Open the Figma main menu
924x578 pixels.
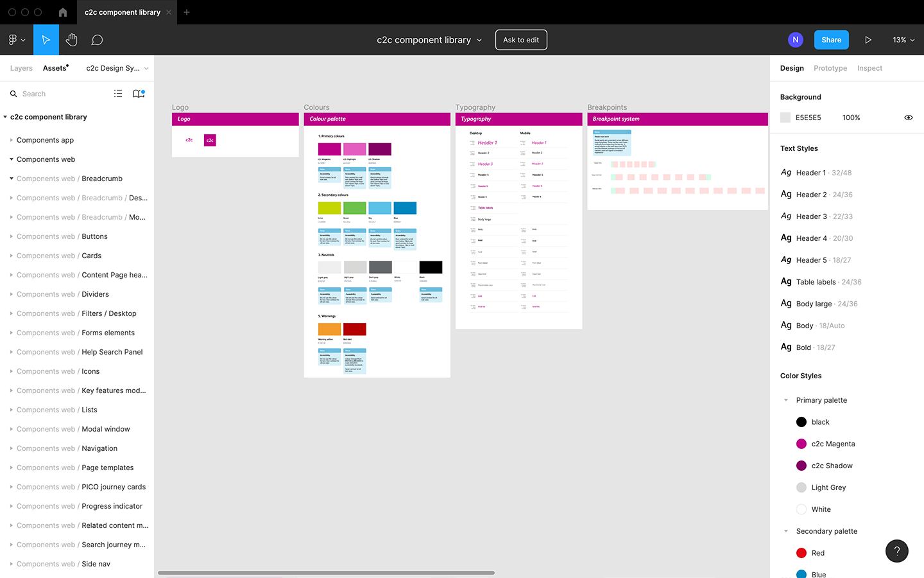tap(17, 40)
